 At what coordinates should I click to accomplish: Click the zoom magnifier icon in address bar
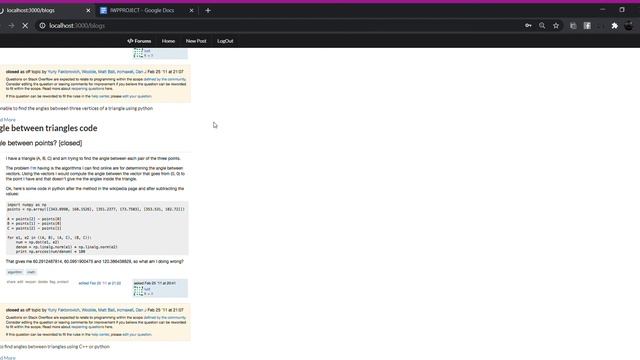coord(542,25)
